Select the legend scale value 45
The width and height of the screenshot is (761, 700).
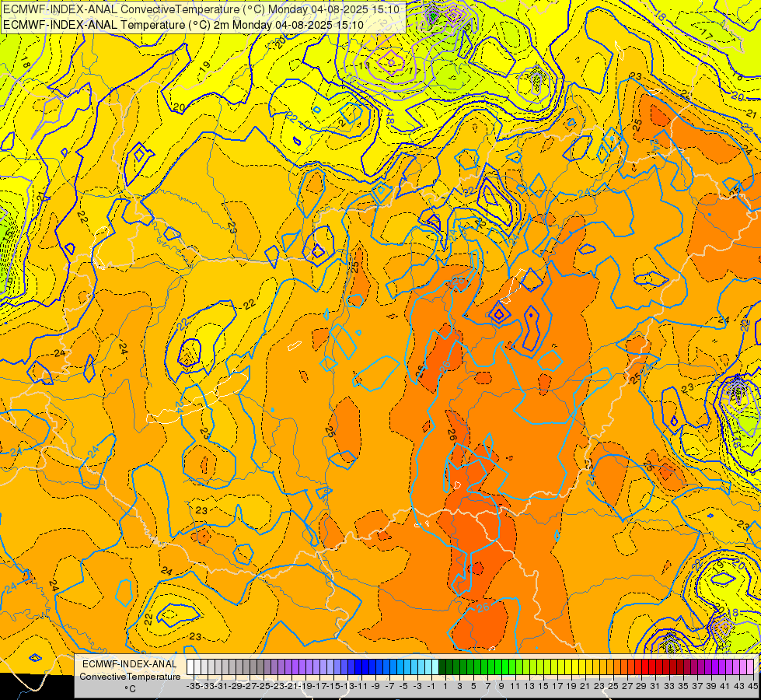pyautogui.click(x=752, y=687)
